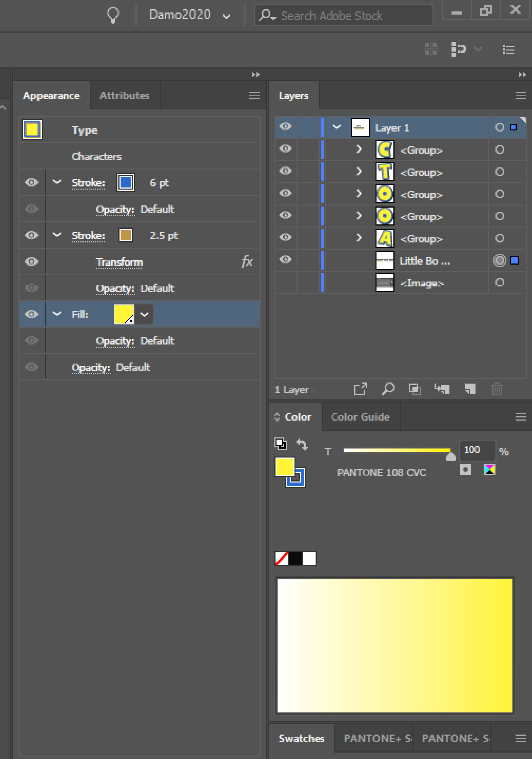This screenshot has width=532, height=759.
Task: Expand the A Group in Layers panel
Action: 359,238
